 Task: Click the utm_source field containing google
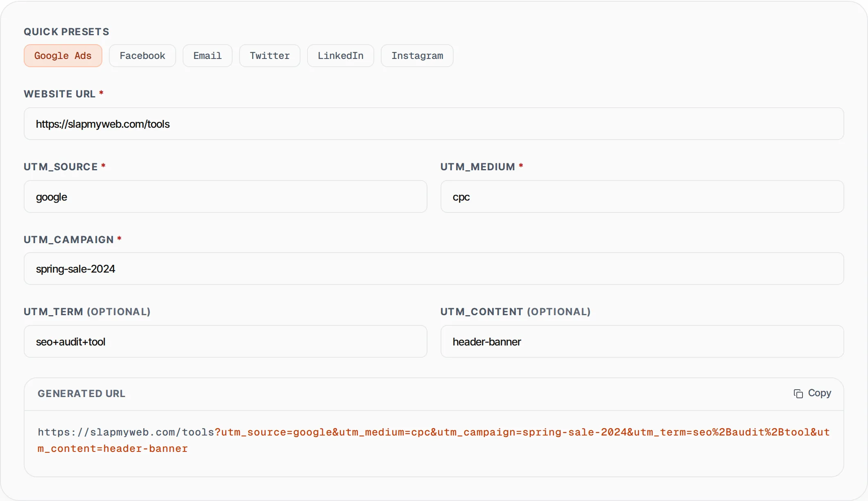226,196
